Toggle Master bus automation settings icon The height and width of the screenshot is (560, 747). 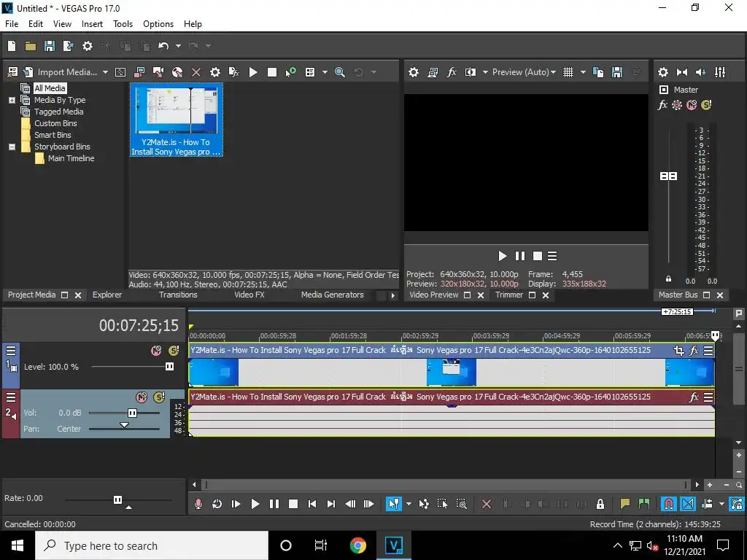(x=677, y=105)
